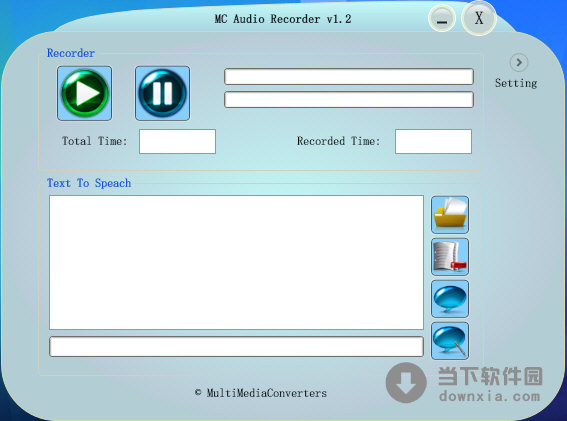The width and height of the screenshot is (567, 421).
Task: Start recording with the green play button
Action: click(84, 93)
